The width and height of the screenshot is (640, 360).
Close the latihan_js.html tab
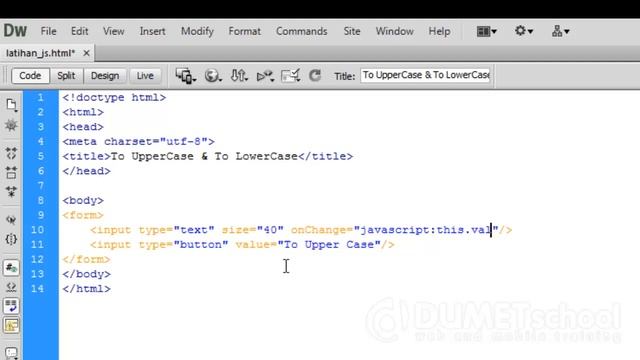pos(86,53)
